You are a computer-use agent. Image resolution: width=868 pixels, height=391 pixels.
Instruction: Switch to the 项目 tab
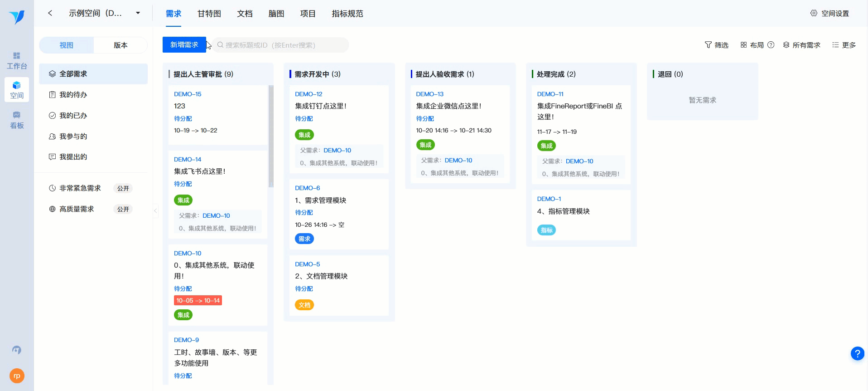[x=308, y=14]
